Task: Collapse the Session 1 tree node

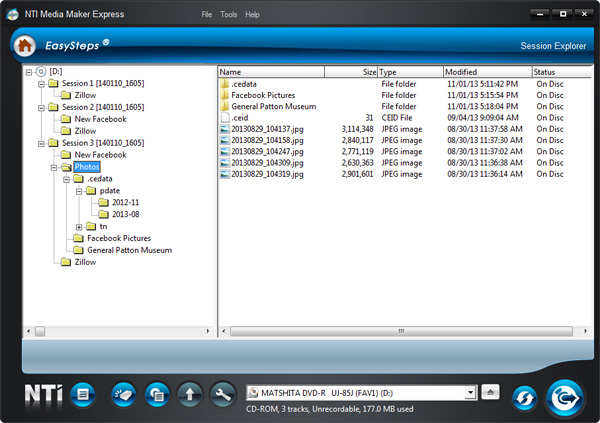Action: click(x=41, y=84)
